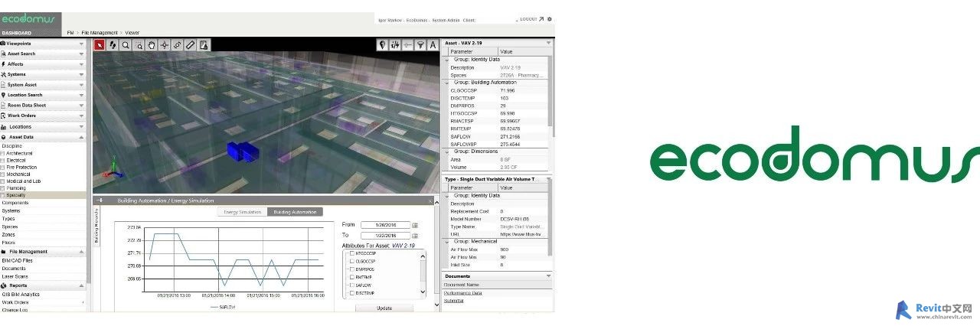The image size is (980, 326).
Task: Open settings gear next to Logout
Action: pyautogui.click(x=549, y=19)
